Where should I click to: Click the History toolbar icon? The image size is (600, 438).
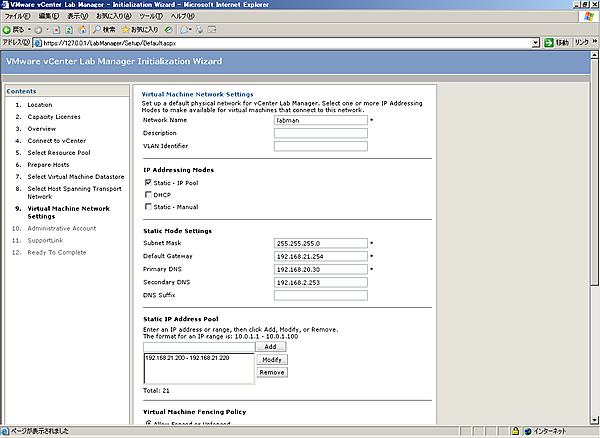tap(170, 30)
